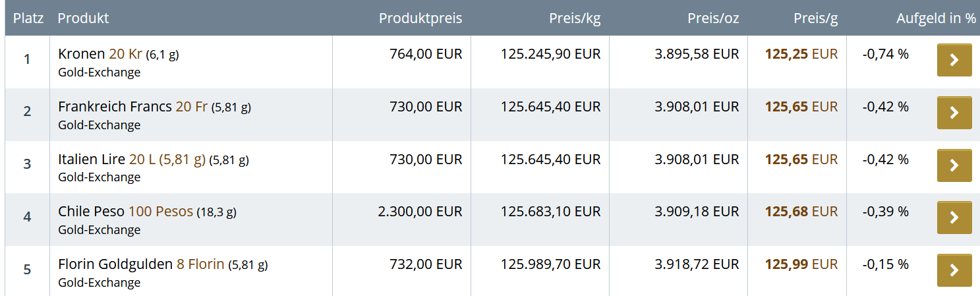Image resolution: width=980 pixels, height=296 pixels.
Task: Click the Preis/kg column header
Action: (575, 18)
